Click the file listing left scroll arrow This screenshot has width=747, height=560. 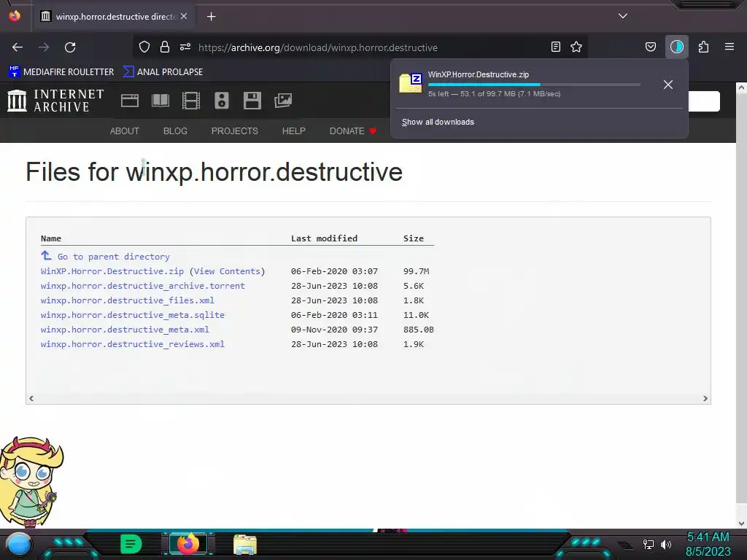[x=31, y=399]
